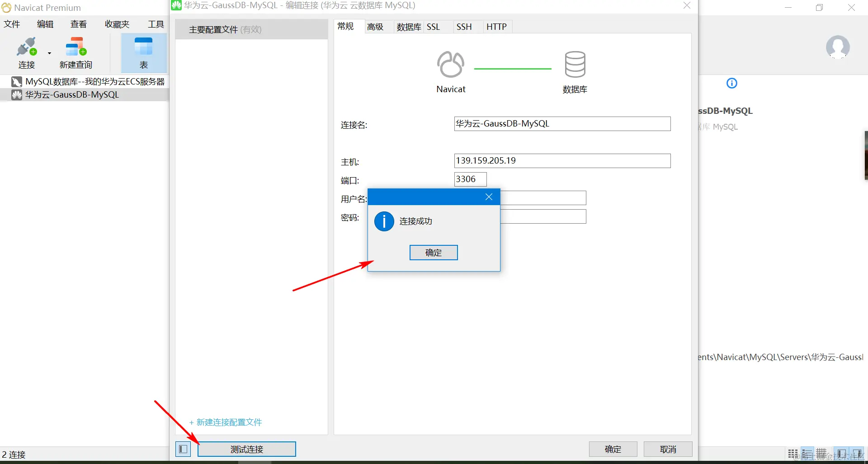Image resolution: width=868 pixels, height=464 pixels.
Task: Click the Navicat logo icon in diagram
Action: tap(450, 65)
